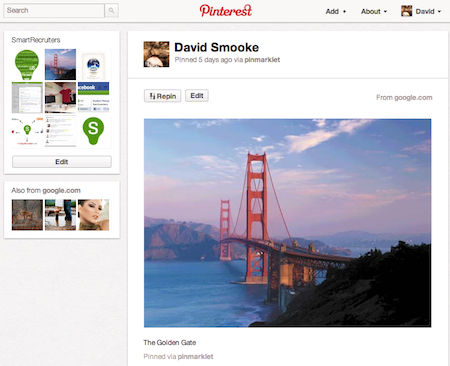Open the green S lightbulb logo thumbnail
The width and height of the screenshot is (450, 366).
[x=93, y=131]
